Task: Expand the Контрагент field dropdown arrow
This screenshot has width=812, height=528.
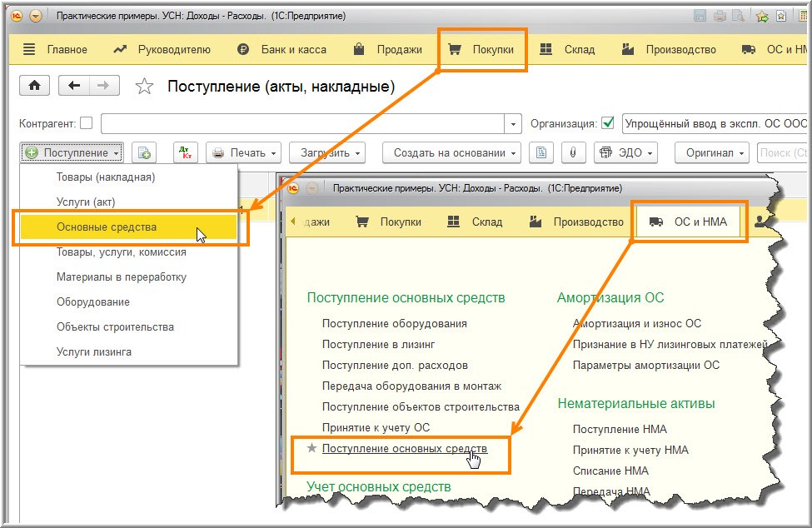Action: pos(513,124)
